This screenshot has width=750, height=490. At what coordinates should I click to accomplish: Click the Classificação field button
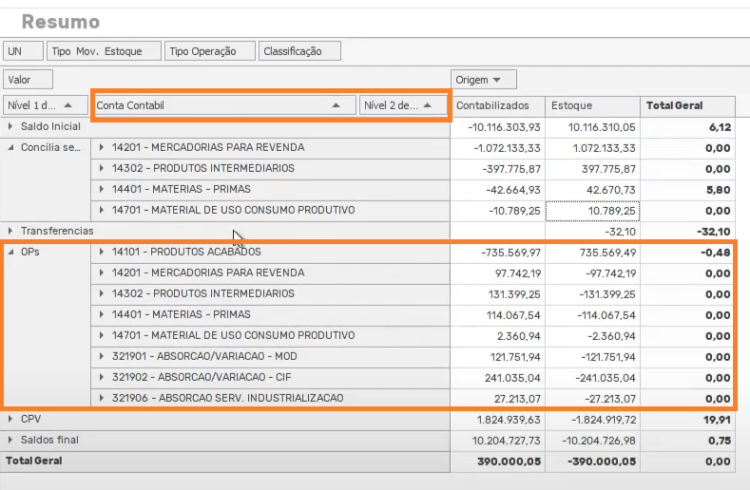299,51
